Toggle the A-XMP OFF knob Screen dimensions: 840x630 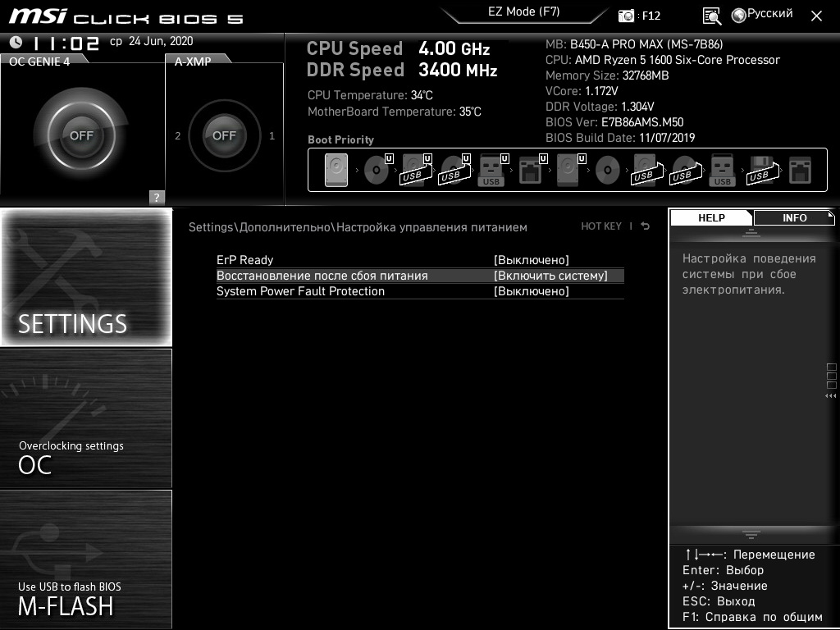225,135
